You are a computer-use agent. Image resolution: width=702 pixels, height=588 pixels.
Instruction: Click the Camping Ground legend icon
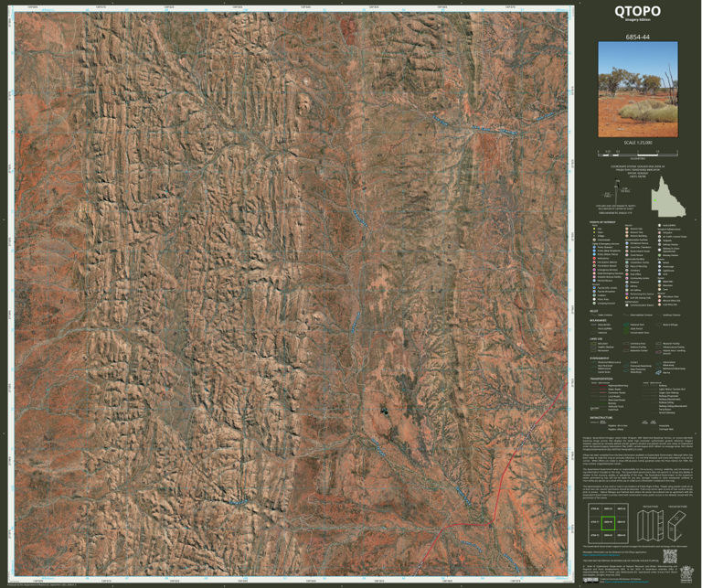pos(594,304)
